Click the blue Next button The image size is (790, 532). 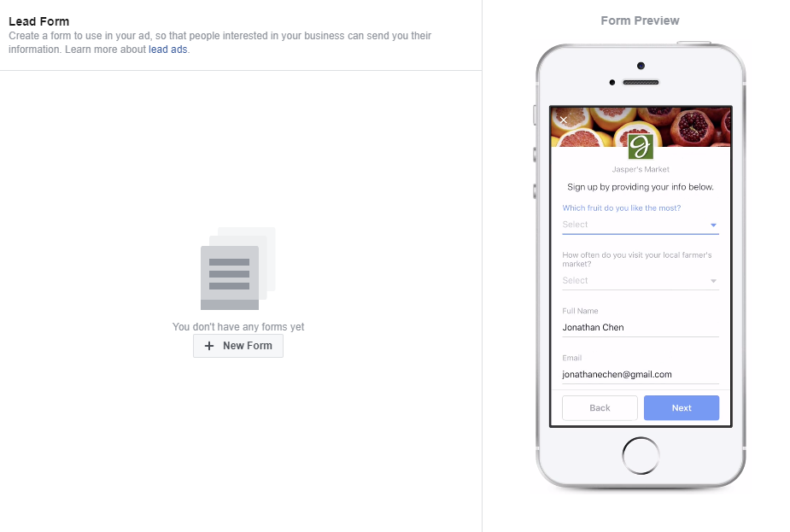point(682,407)
